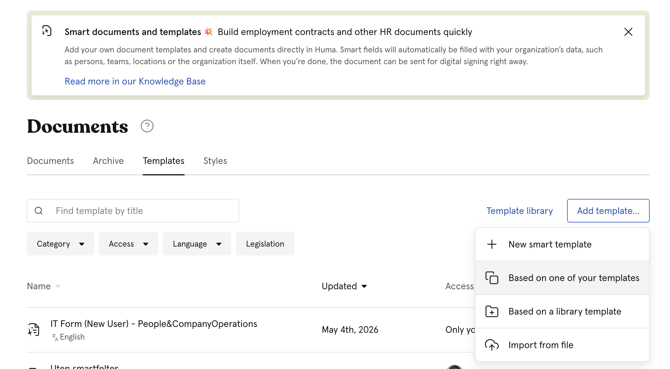Expand the Language filter dropdown

tap(197, 244)
